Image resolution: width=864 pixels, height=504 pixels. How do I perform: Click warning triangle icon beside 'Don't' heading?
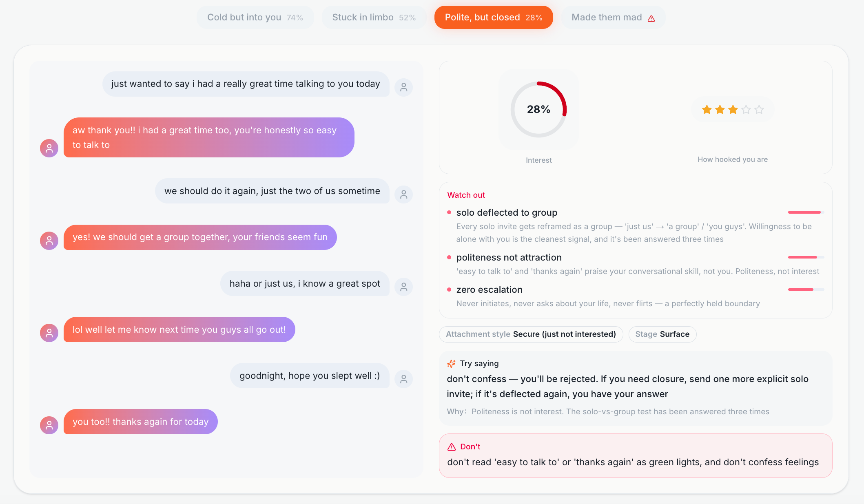[452, 447]
